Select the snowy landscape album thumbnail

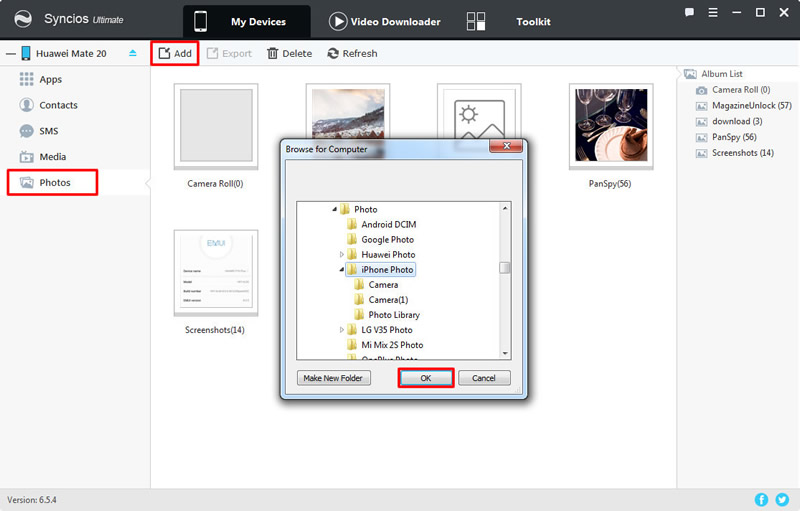(348, 112)
